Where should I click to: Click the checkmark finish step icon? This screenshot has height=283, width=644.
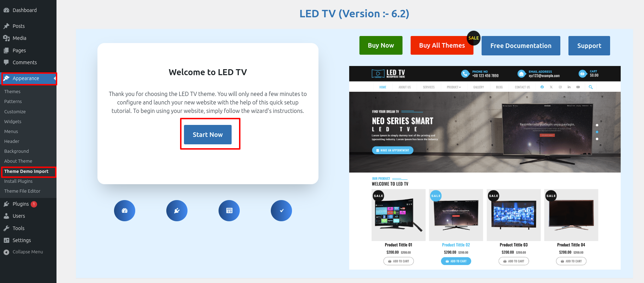coord(281,211)
